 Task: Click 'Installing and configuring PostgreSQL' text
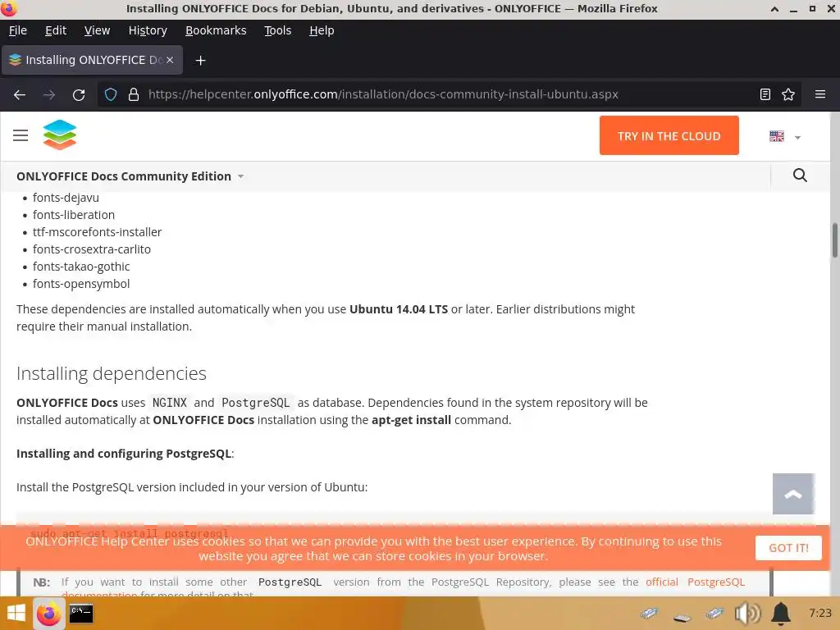point(124,453)
